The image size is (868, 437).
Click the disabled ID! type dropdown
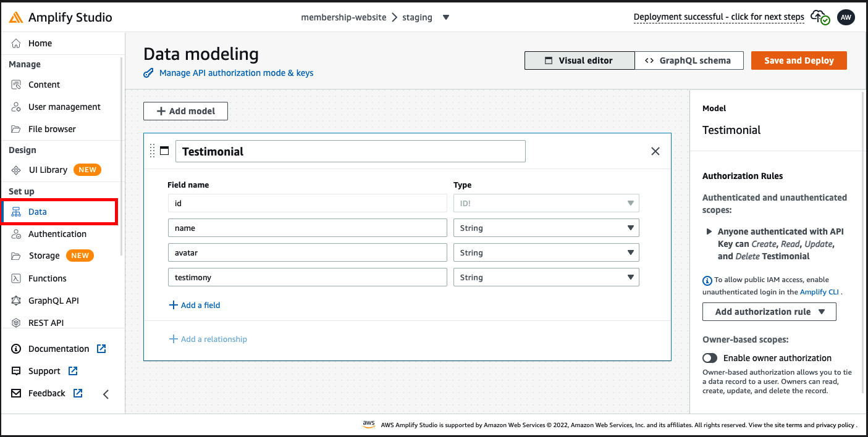coord(546,203)
